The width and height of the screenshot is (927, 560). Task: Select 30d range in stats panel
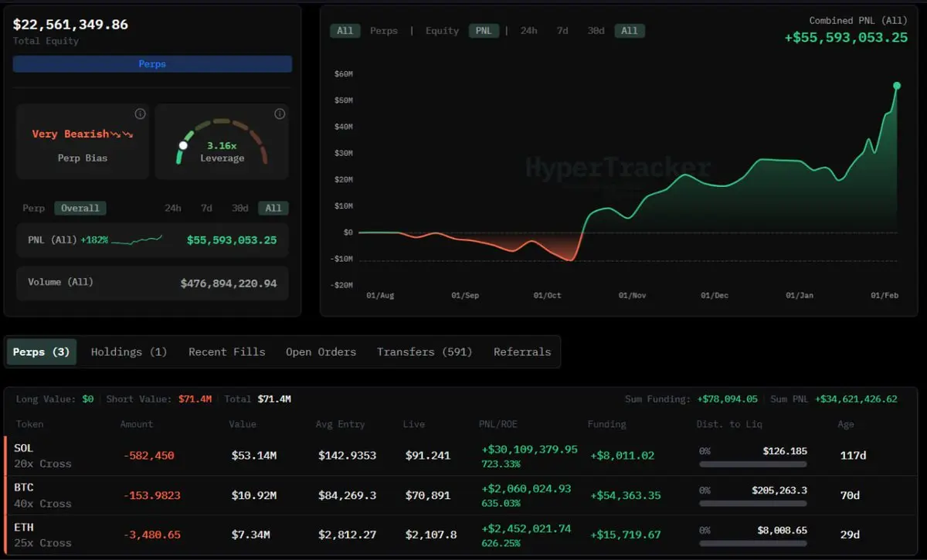click(x=239, y=208)
